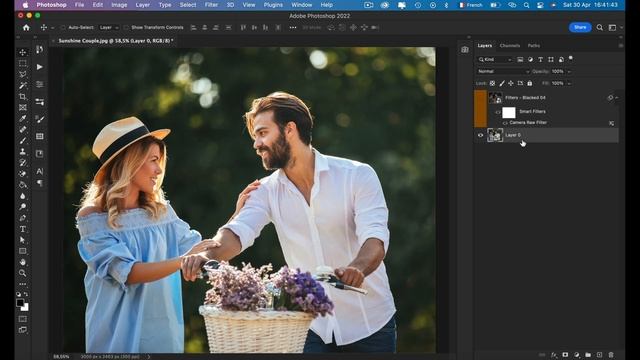Select the Healing Brush tool
This screenshot has height=360, width=640.
(23, 129)
